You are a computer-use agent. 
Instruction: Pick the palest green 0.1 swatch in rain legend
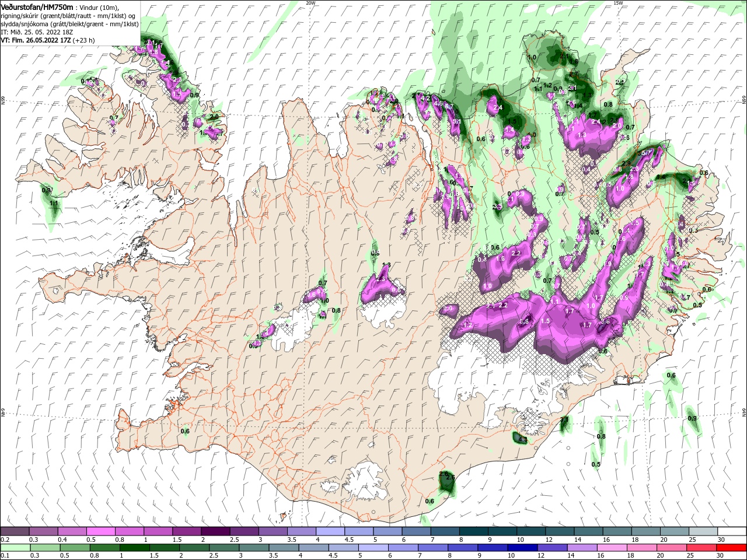(x=15, y=547)
